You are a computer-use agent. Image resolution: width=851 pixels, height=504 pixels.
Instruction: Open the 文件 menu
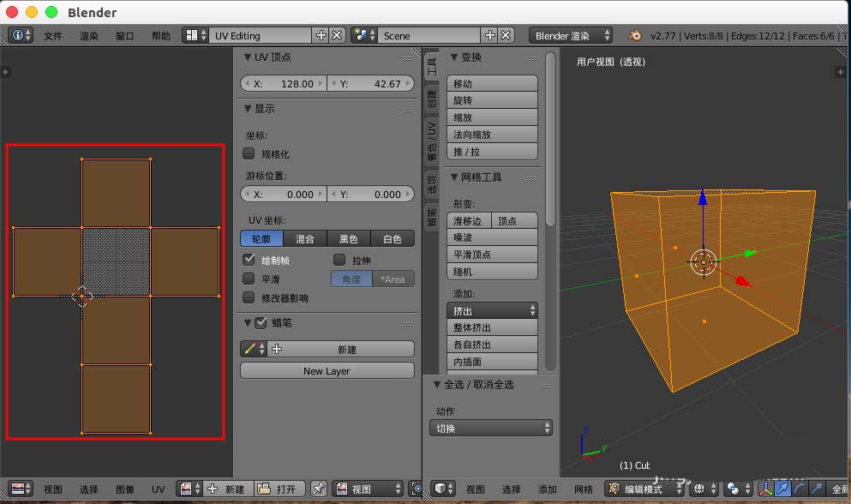click(52, 35)
